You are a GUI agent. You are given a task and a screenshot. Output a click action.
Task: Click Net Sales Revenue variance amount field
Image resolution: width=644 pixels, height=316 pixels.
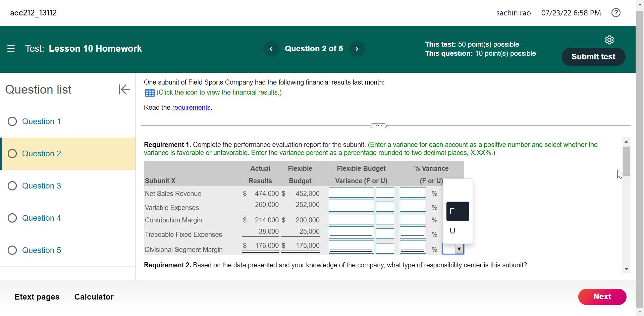(x=351, y=193)
